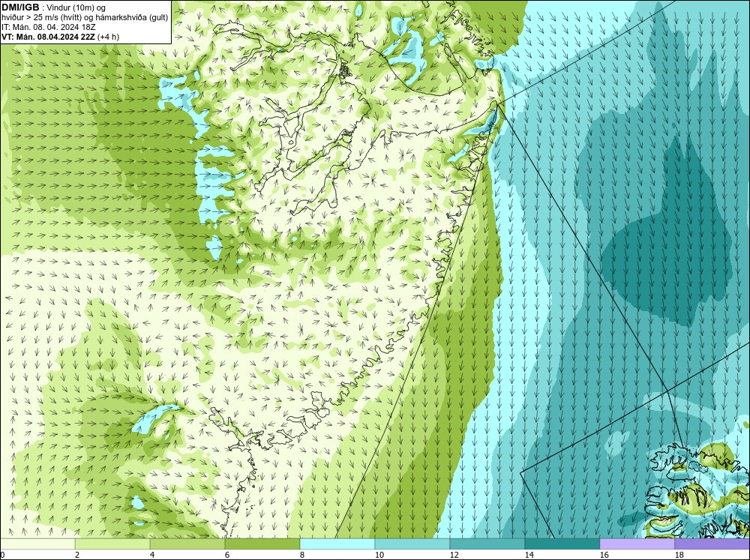This screenshot has width=750, height=560.
Task: Click the 2–4 m/s light green legend swatch
Action: (112, 544)
